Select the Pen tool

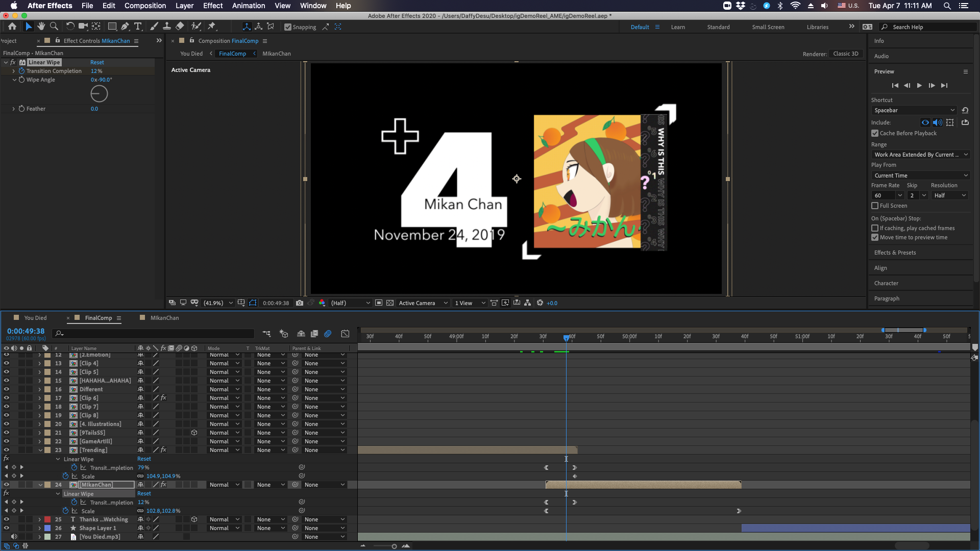click(x=125, y=27)
